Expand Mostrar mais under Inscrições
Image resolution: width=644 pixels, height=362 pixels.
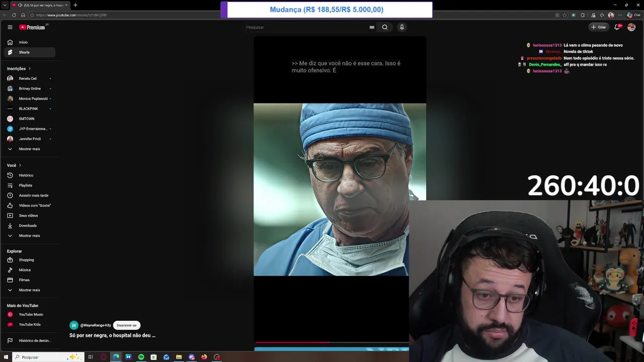click(30, 149)
